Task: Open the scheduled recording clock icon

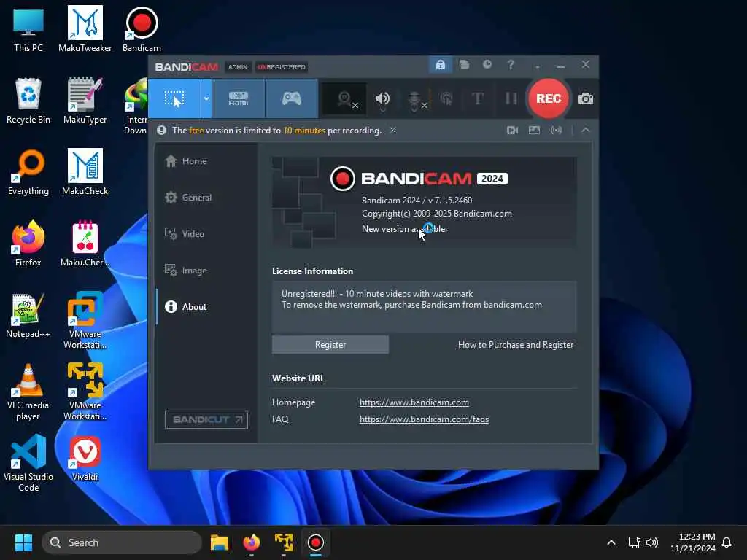Action: click(x=487, y=64)
